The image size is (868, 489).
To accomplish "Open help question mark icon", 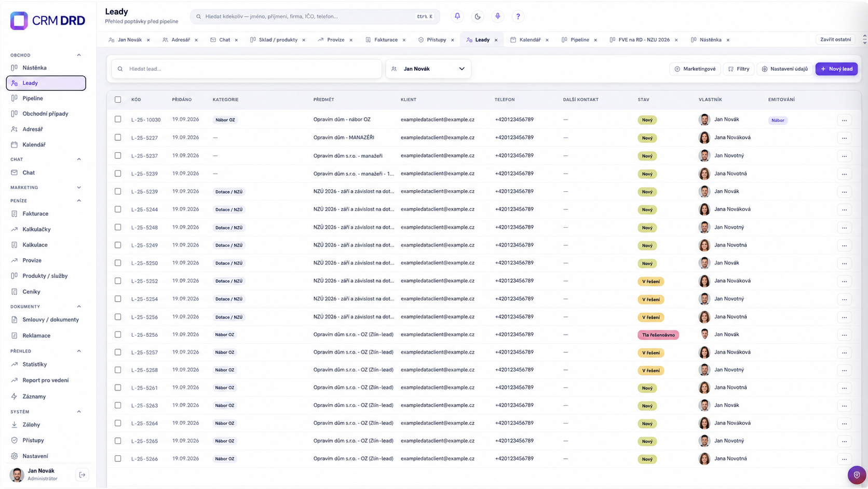I will (518, 16).
